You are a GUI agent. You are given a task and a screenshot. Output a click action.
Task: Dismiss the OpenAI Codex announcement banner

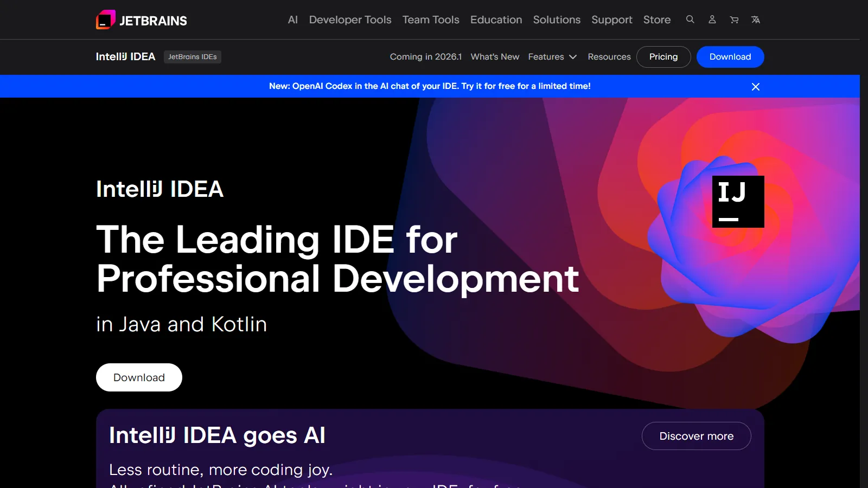point(756,86)
